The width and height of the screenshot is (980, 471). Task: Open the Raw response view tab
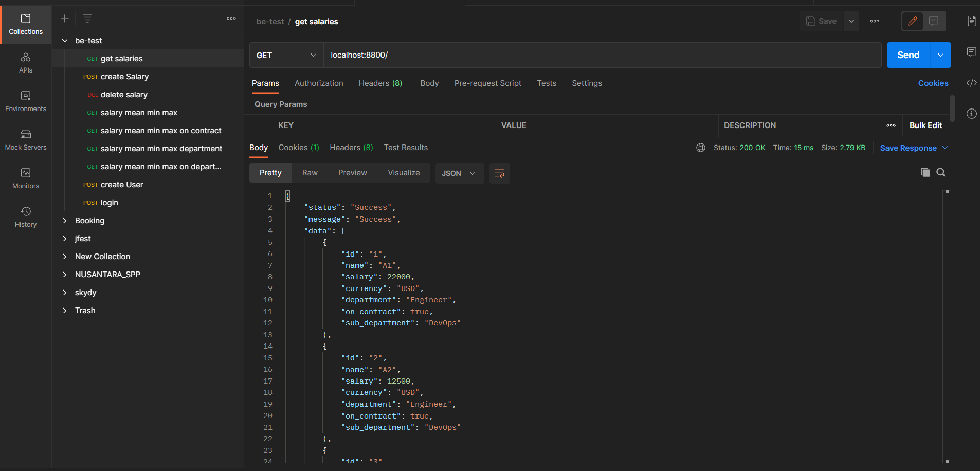point(310,172)
